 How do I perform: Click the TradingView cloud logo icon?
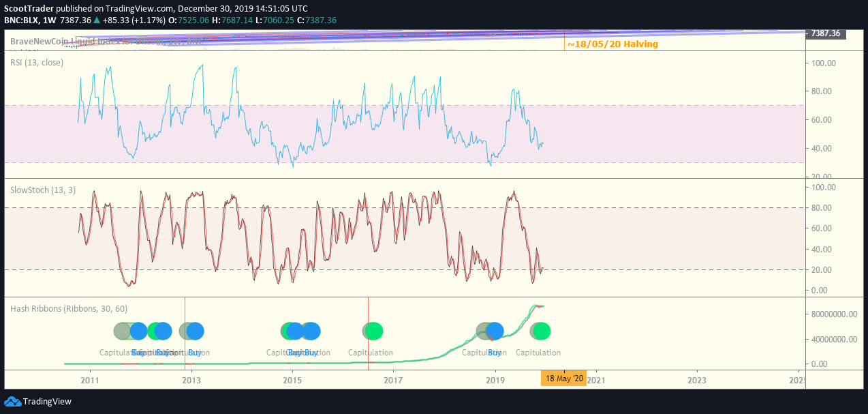12,402
